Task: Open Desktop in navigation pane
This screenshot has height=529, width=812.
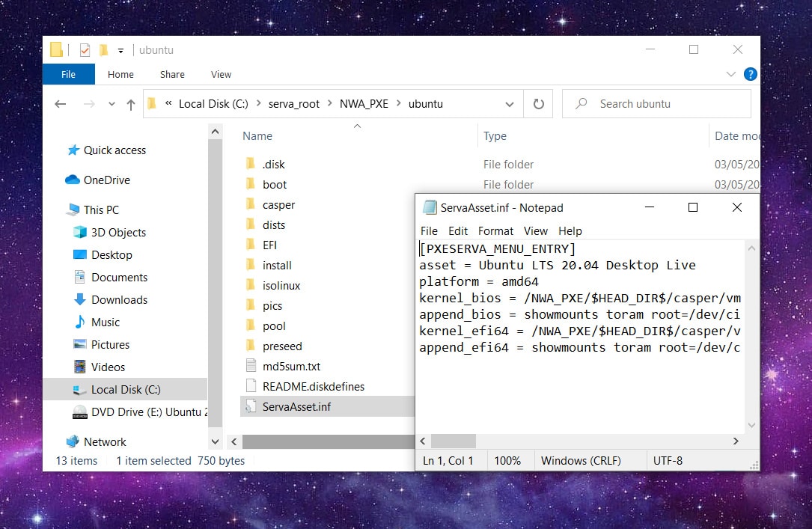Action: click(103, 255)
